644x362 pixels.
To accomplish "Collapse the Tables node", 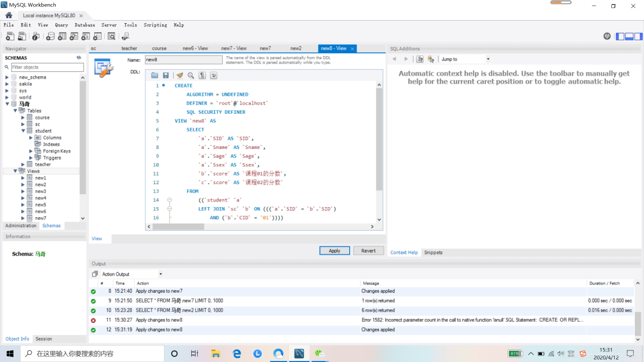I will click(15, 111).
